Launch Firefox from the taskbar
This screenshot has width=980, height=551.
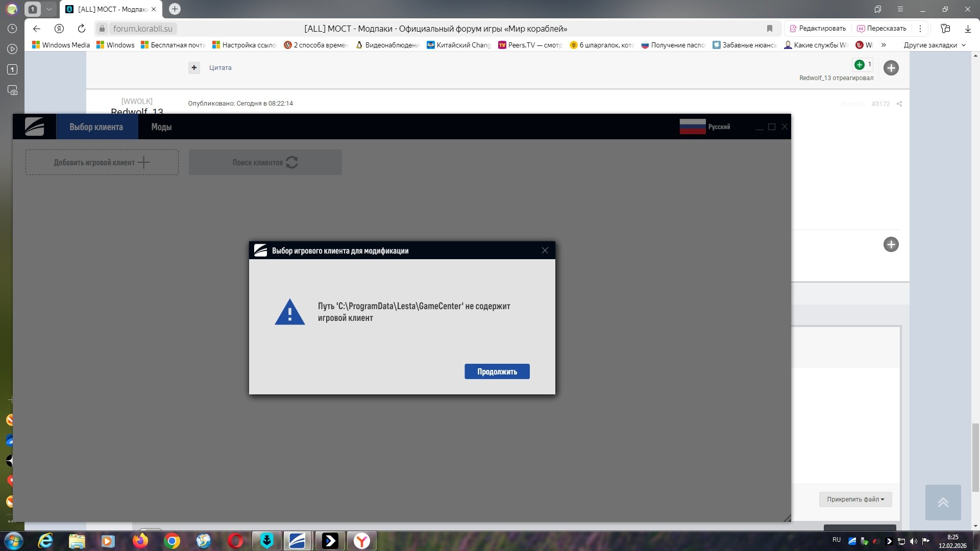[x=140, y=541]
